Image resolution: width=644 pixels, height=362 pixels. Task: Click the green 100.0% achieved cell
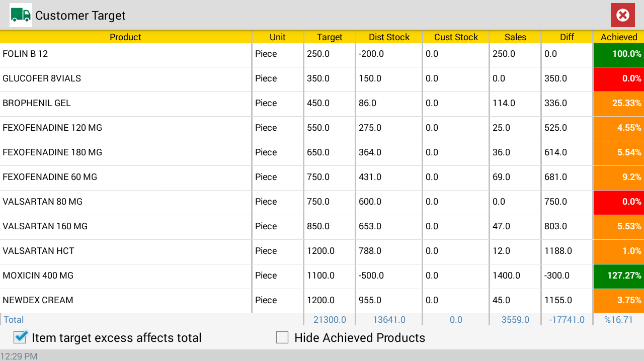(619, 55)
